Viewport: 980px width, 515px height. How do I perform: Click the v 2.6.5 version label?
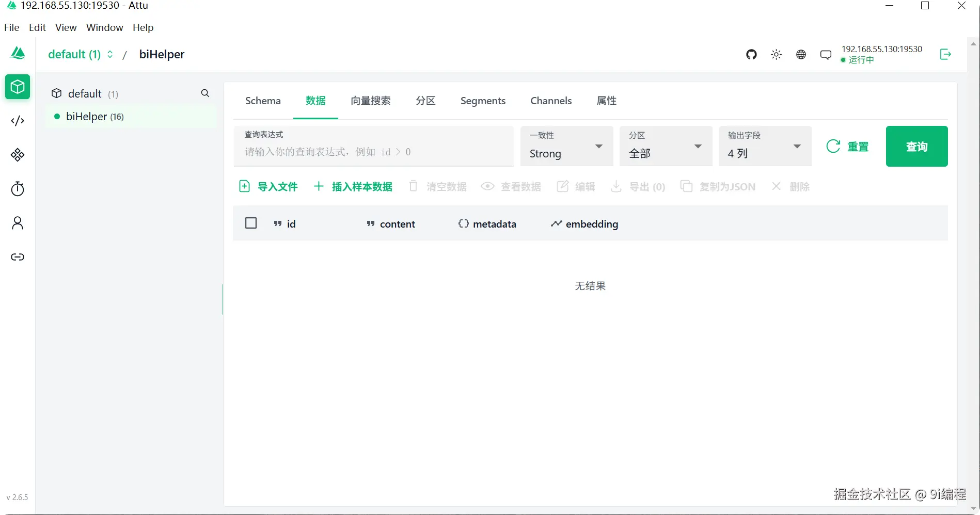pyautogui.click(x=17, y=497)
